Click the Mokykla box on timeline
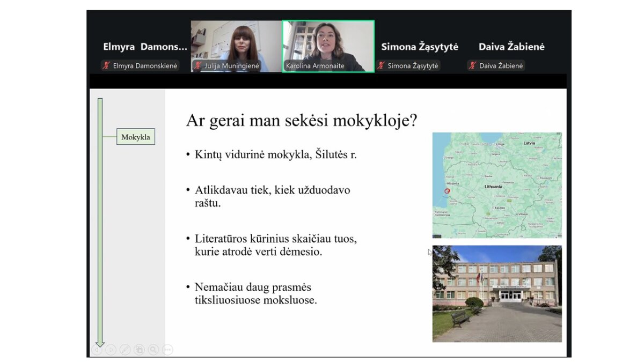The image size is (644, 362). click(135, 137)
